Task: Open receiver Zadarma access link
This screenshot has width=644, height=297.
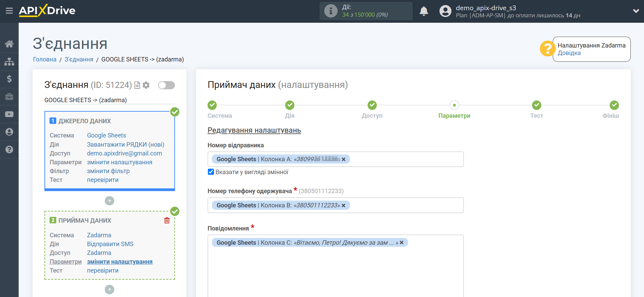Action: [99, 253]
